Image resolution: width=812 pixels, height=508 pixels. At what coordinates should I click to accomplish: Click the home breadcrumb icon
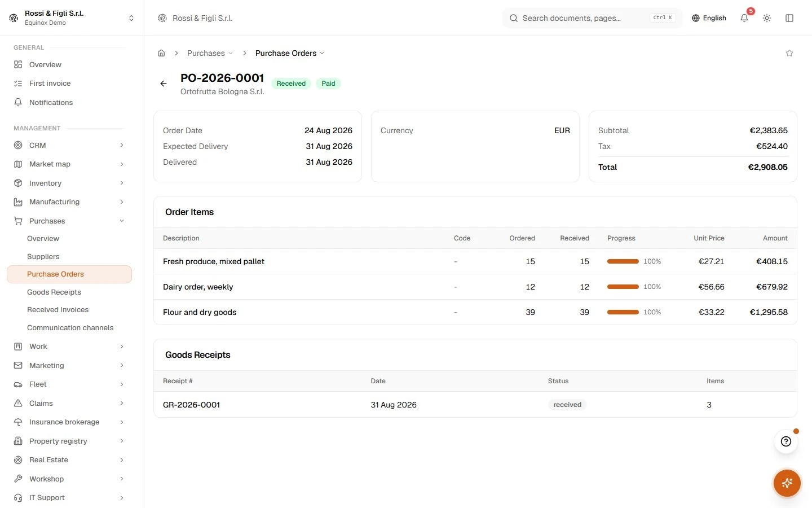(161, 53)
